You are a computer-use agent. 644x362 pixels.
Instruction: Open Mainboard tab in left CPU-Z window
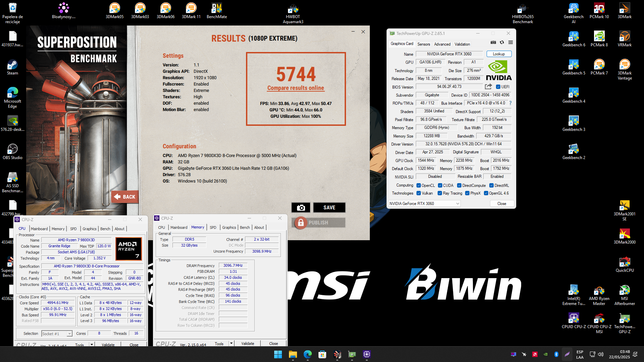coord(39,229)
